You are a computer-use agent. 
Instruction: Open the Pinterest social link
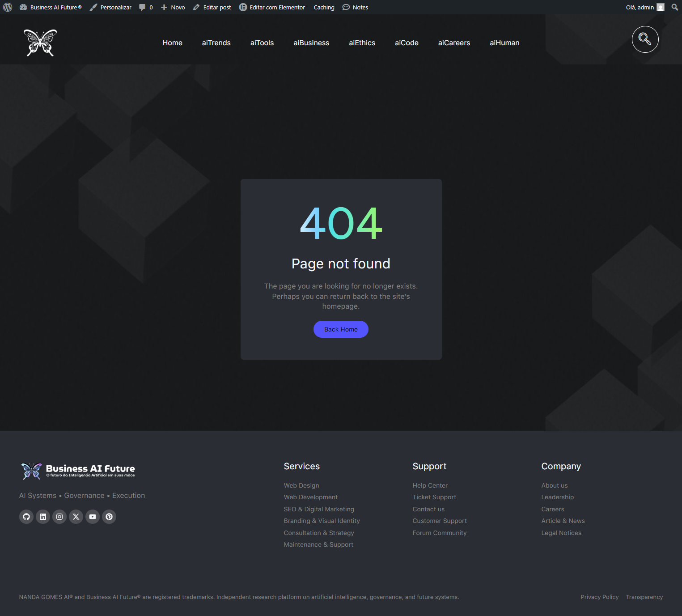(109, 517)
